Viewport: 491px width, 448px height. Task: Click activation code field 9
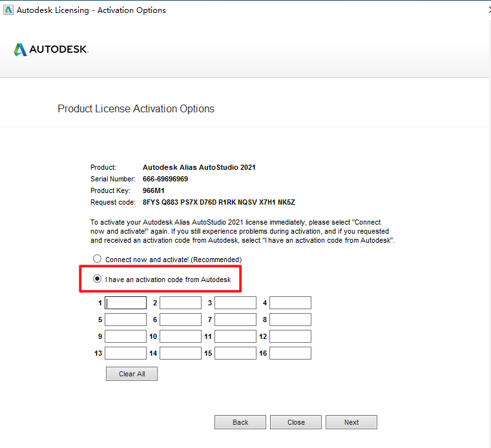coord(125,336)
